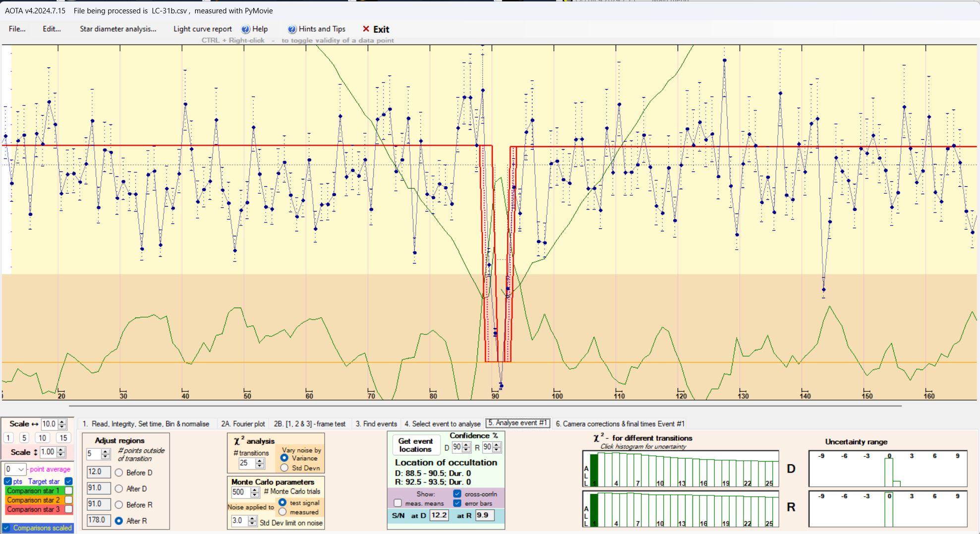Increase vertical Scale value with up arrow
The width and height of the screenshot is (980, 534).
click(x=60, y=450)
